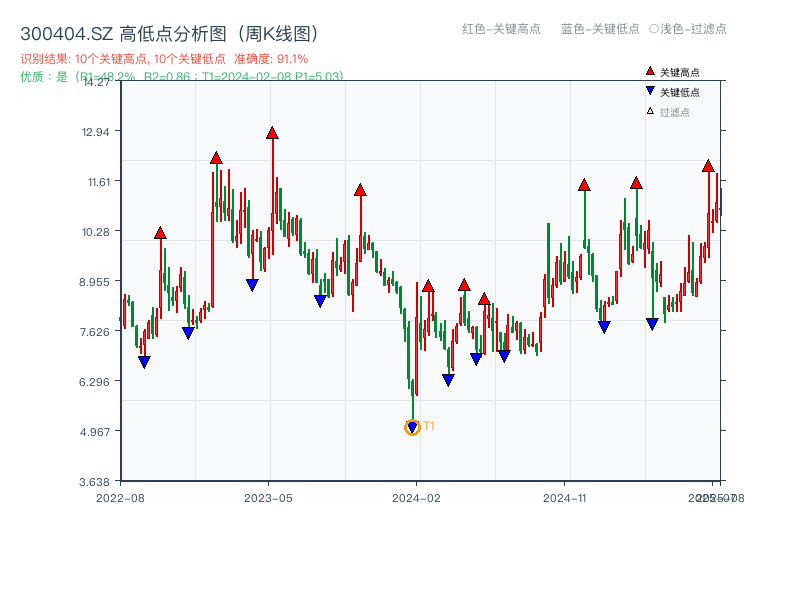Click the red key-high arrow near 2024-02
This screenshot has height=600, width=800.
coord(427,286)
